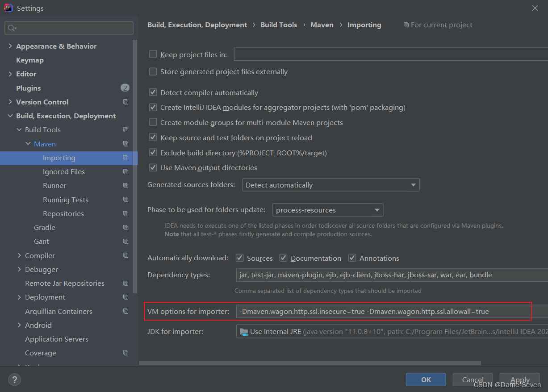This screenshot has height=392, width=548.
Task: Select Ignored Files under Maven
Action: click(64, 172)
